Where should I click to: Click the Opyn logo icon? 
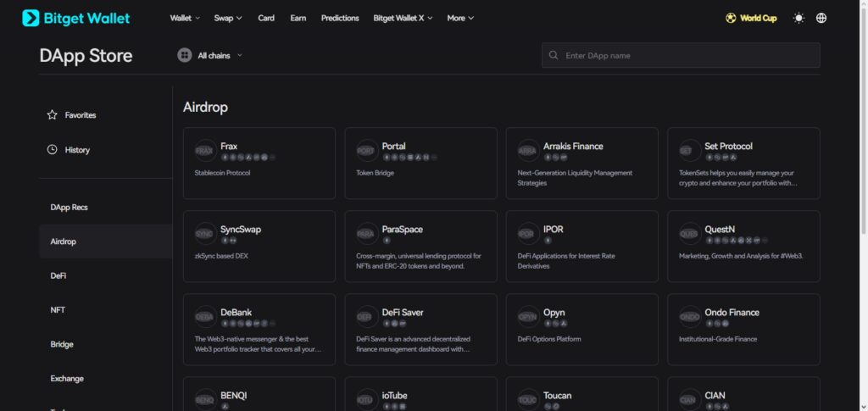pyautogui.click(x=527, y=316)
